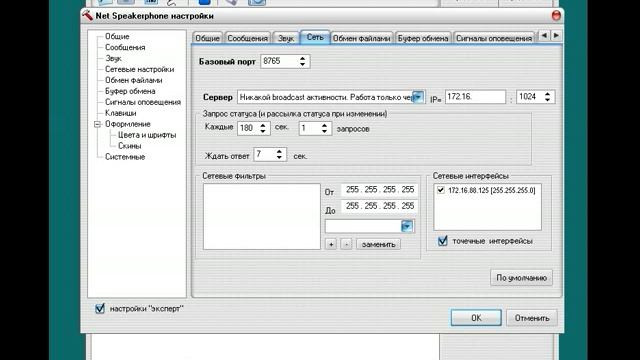Open the Общие tab
Viewport: 640px width, 360px height.
[x=207, y=38]
